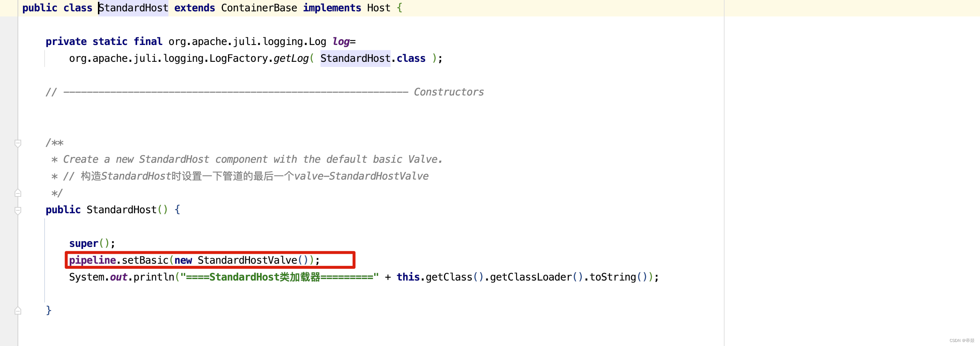Click the StandardHost() constructor name

click(121, 210)
